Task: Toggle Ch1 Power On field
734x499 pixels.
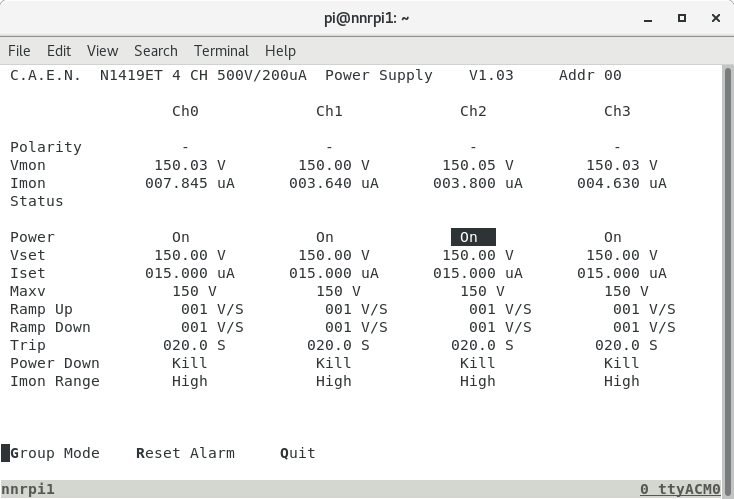Action: tap(325, 237)
